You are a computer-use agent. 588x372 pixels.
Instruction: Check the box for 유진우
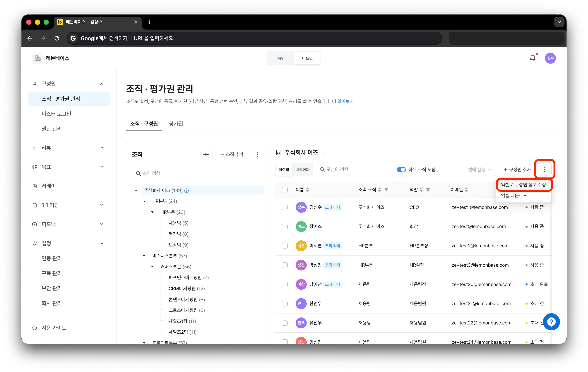click(285, 323)
